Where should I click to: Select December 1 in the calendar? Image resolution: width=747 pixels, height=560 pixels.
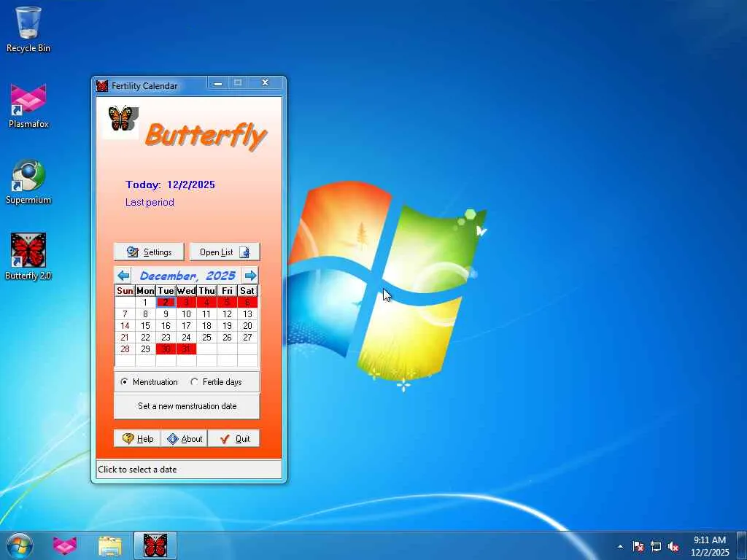pyautogui.click(x=145, y=303)
